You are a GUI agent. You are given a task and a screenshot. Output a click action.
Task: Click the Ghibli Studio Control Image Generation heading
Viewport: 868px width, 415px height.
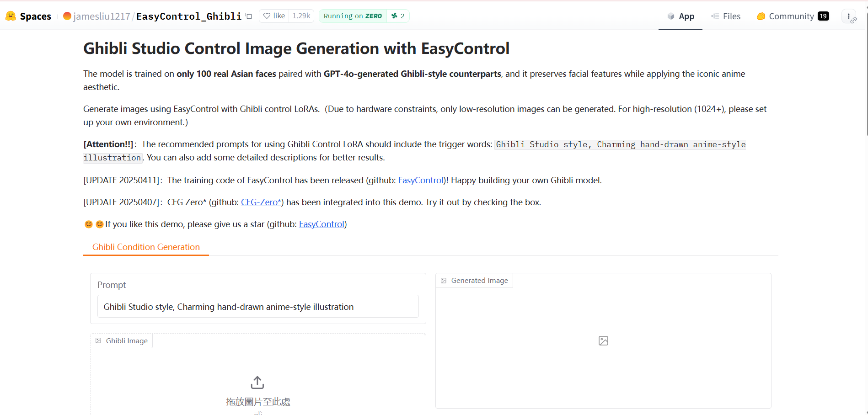point(296,48)
